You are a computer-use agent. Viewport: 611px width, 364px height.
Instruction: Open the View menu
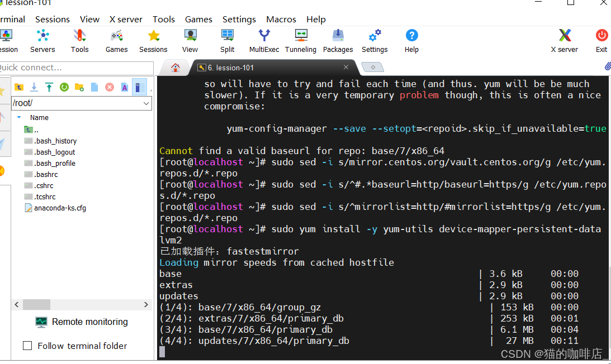(x=89, y=19)
